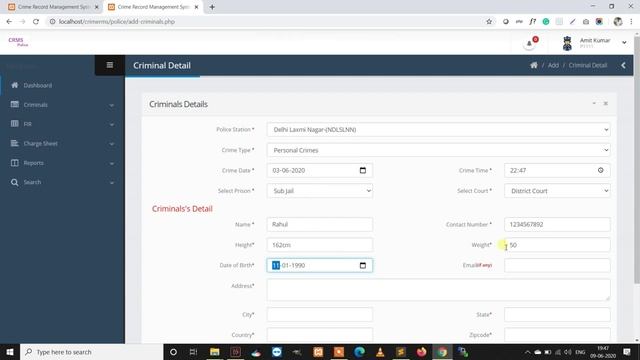Click the Add breadcrumb link
Viewport: 640px width, 360px height.
553,65
